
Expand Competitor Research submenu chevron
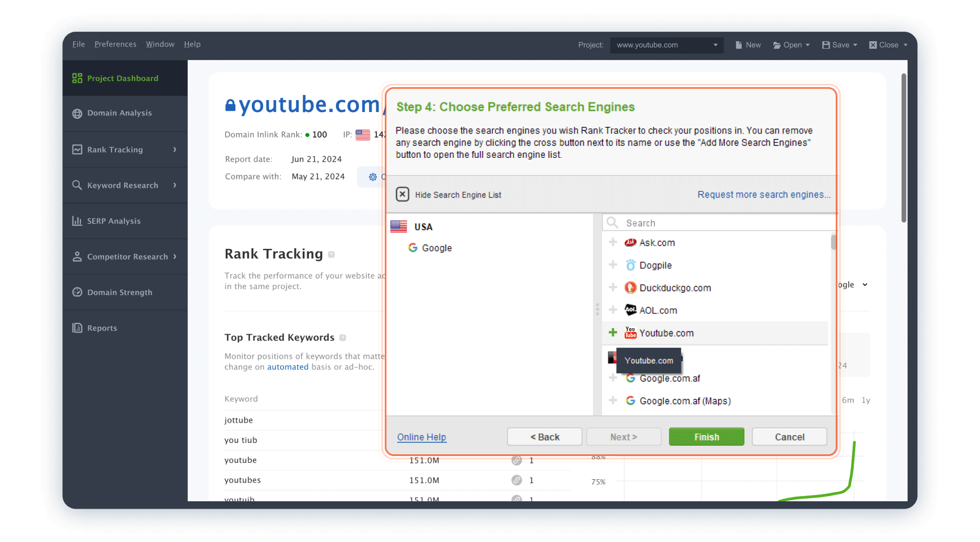tap(175, 256)
